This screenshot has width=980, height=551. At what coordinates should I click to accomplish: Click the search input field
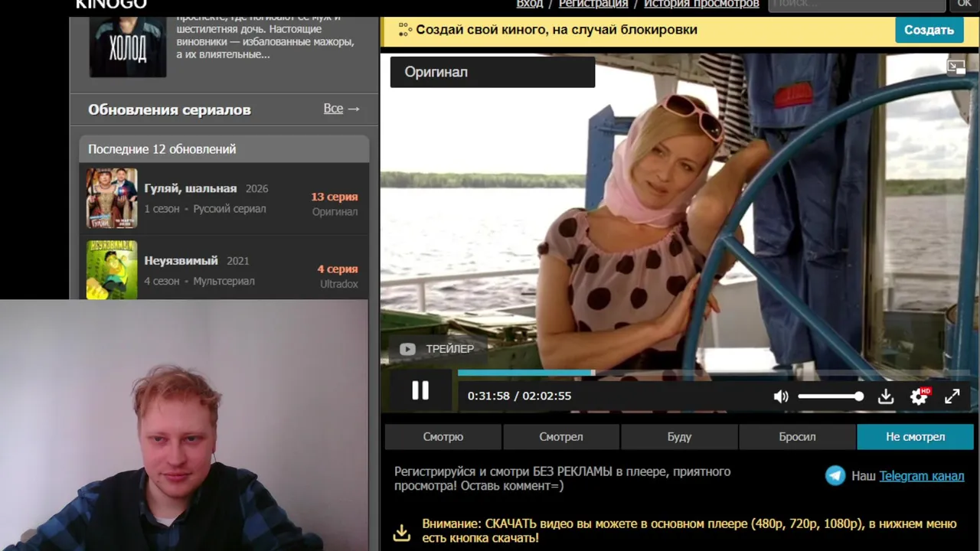coord(857,5)
